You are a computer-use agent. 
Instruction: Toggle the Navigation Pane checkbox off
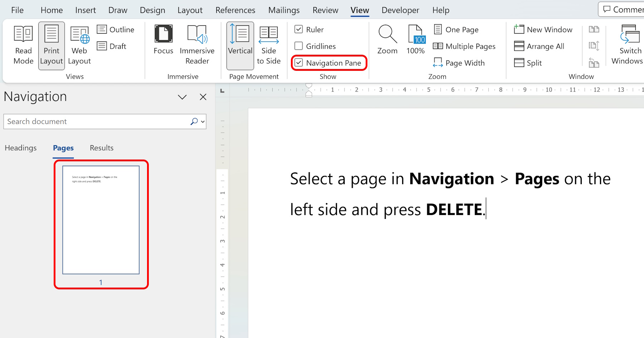pos(299,63)
